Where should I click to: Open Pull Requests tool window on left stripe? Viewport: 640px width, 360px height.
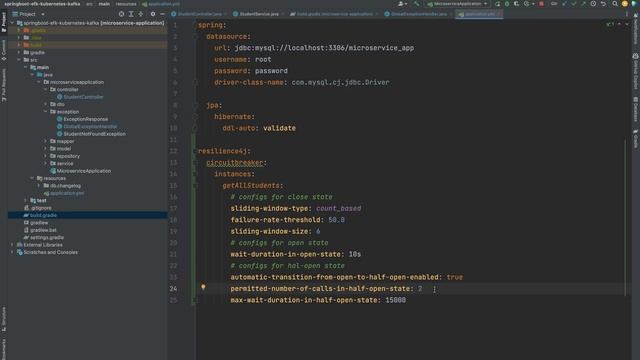coord(4,85)
